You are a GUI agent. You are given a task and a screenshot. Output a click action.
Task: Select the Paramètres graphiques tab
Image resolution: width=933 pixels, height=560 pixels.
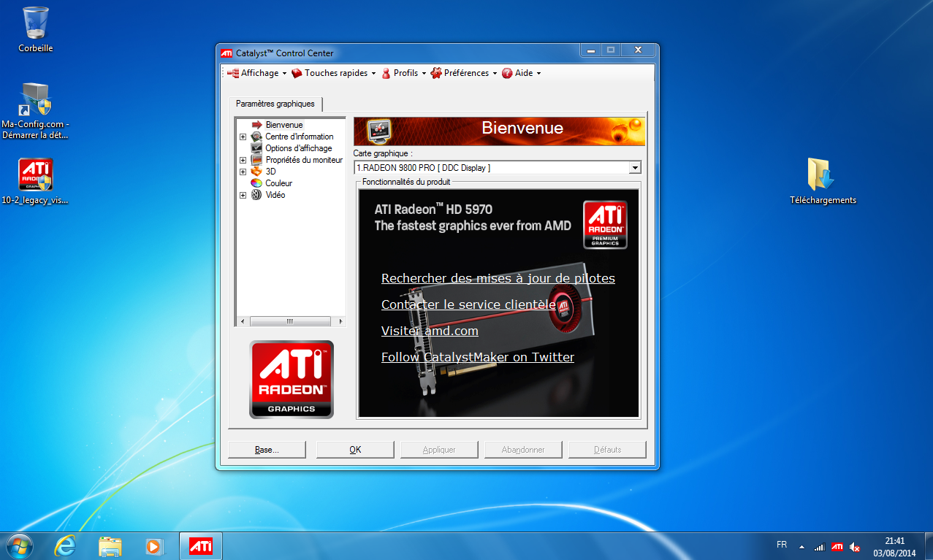(275, 104)
